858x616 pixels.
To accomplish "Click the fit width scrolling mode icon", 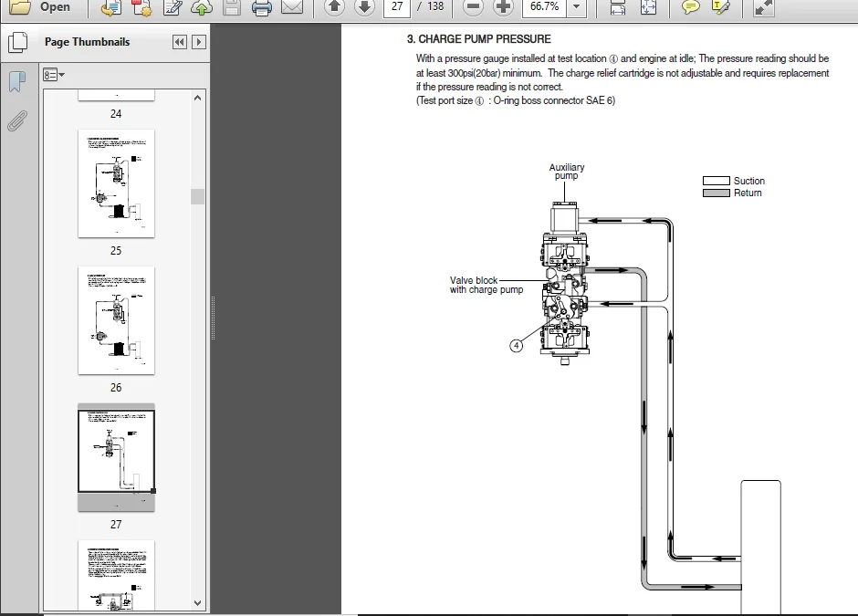I will click(x=618, y=7).
